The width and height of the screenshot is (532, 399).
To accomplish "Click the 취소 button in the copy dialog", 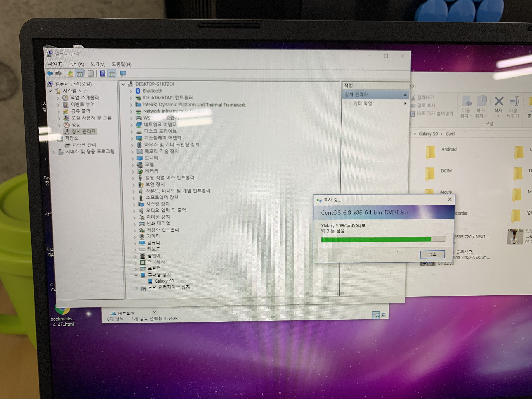I will pos(432,254).
